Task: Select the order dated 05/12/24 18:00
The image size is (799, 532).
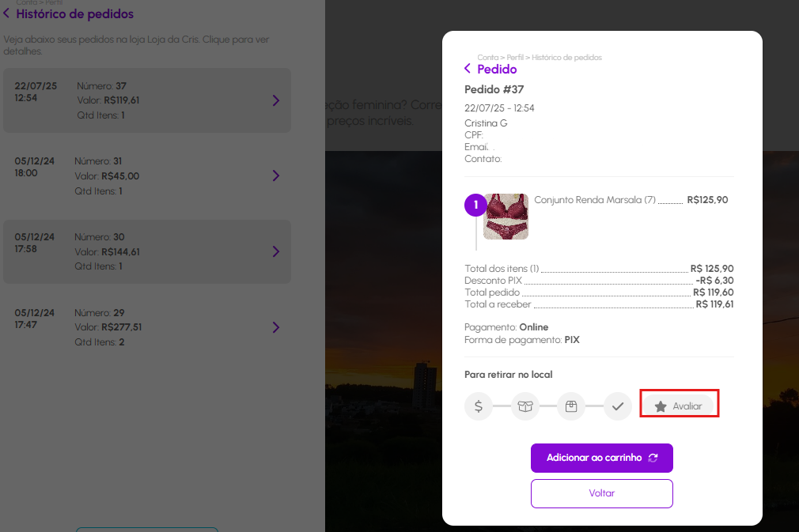Action: click(x=146, y=175)
